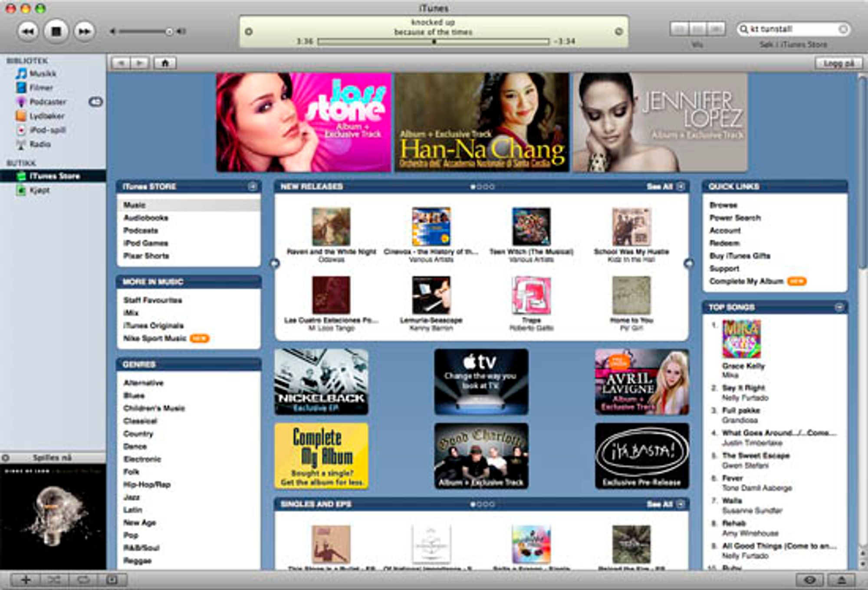Image resolution: width=868 pixels, height=590 pixels.
Task: Open Browse in Quick Links
Action: pos(723,205)
